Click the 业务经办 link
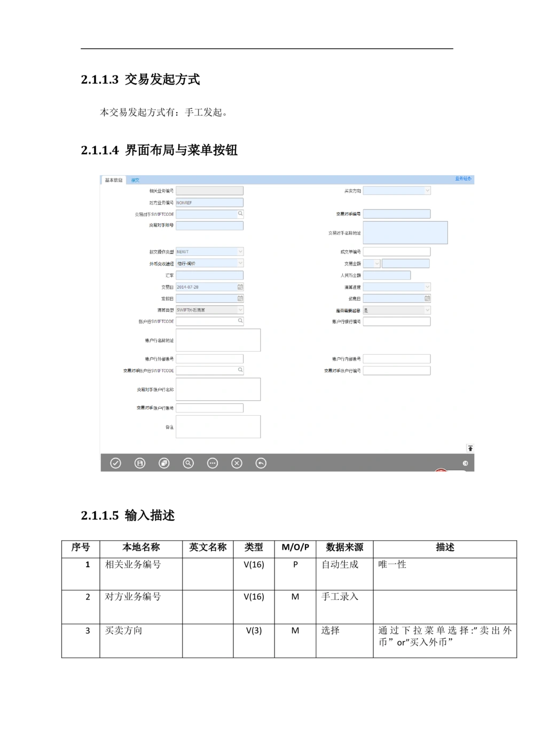The image size is (534, 756). (x=463, y=179)
